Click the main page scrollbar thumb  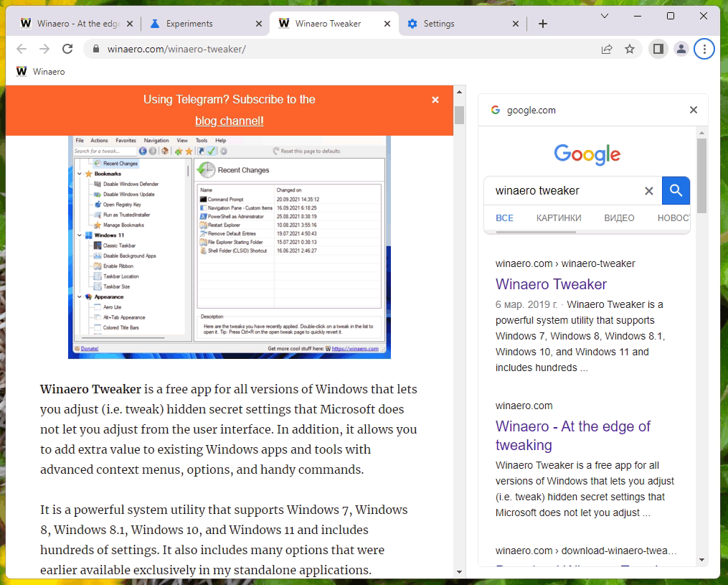coord(459,116)
